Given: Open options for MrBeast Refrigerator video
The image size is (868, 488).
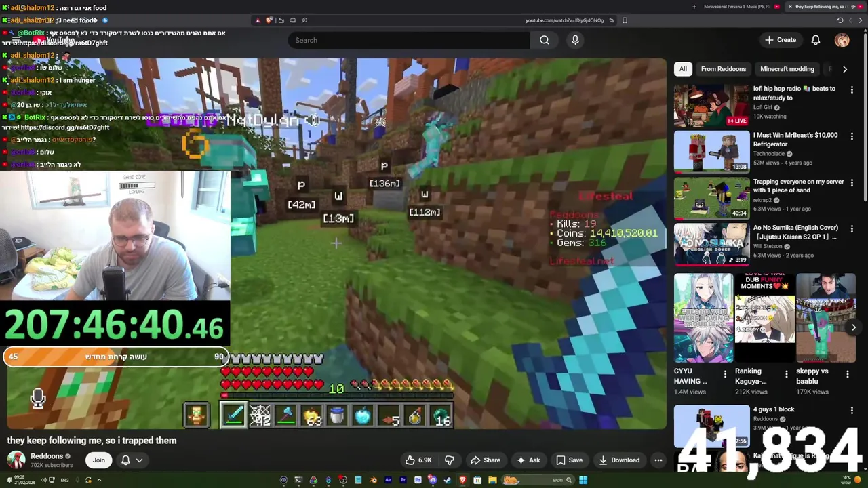Looking at the screenshot, I should (x=852, y=136).
